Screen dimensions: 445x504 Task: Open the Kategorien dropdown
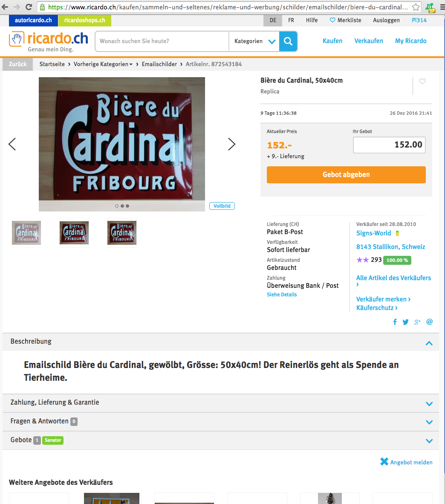[254, 41]
